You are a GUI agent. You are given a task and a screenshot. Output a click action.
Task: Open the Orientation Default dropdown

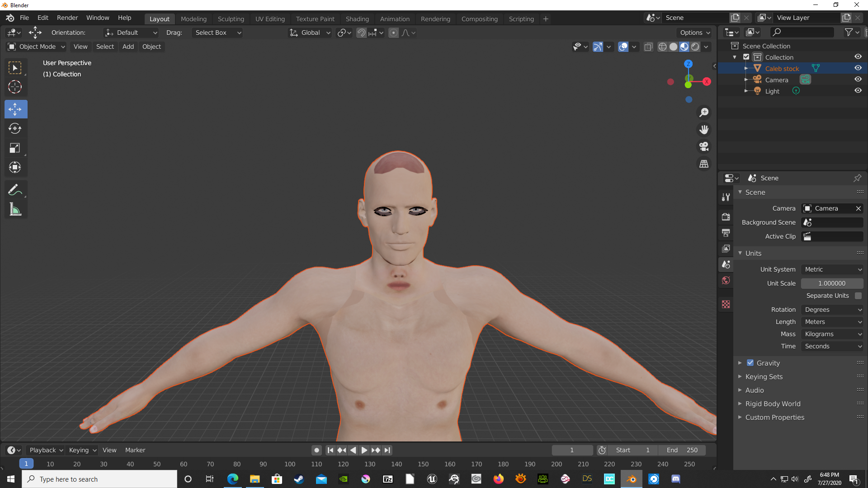coord(131,33)
